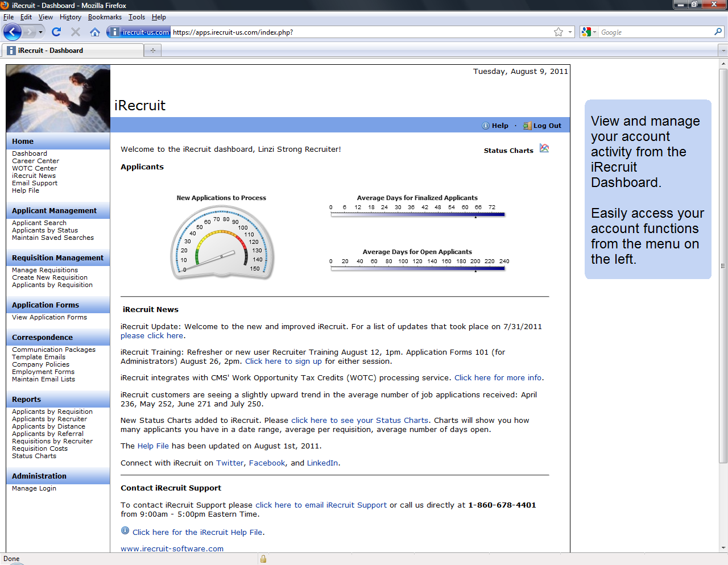Click the URL address field
The height and width of the screenshot is (565, 728).
tap(362, 32)
